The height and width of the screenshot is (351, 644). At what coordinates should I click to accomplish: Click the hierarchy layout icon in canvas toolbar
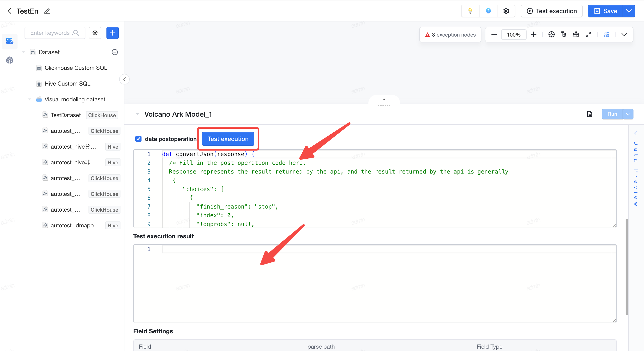564,35
